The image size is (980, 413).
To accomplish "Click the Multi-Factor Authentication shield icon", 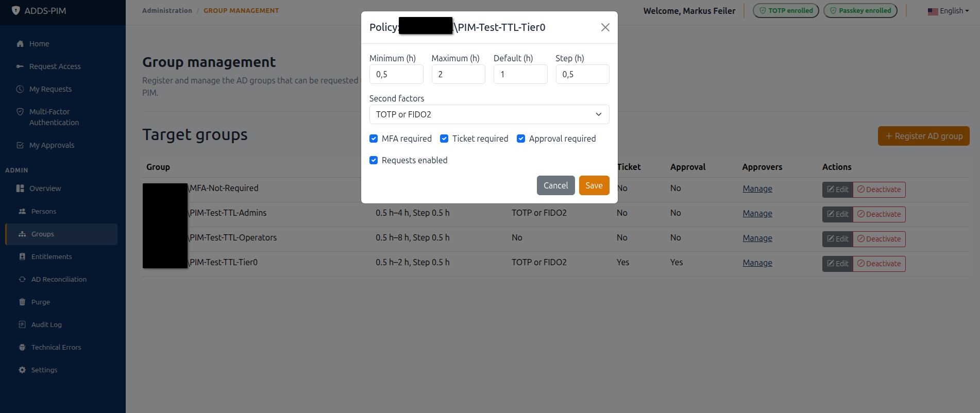I will (20, 112).
